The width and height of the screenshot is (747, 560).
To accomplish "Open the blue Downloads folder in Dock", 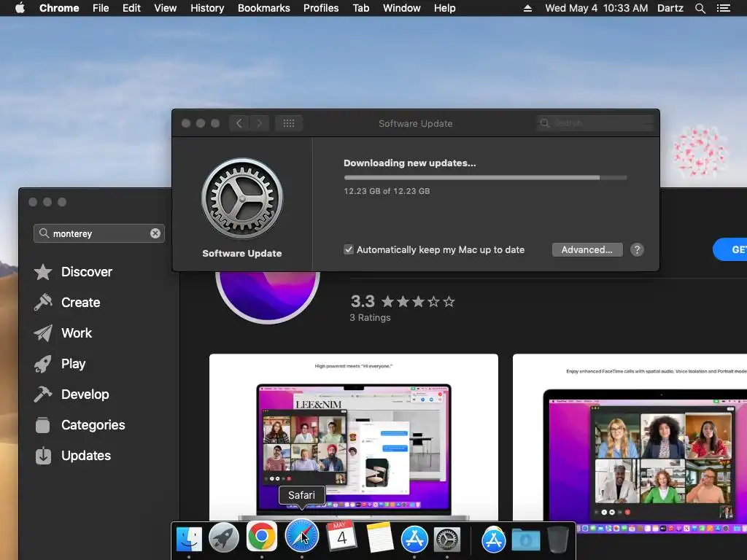I will (x=526, y=540).
